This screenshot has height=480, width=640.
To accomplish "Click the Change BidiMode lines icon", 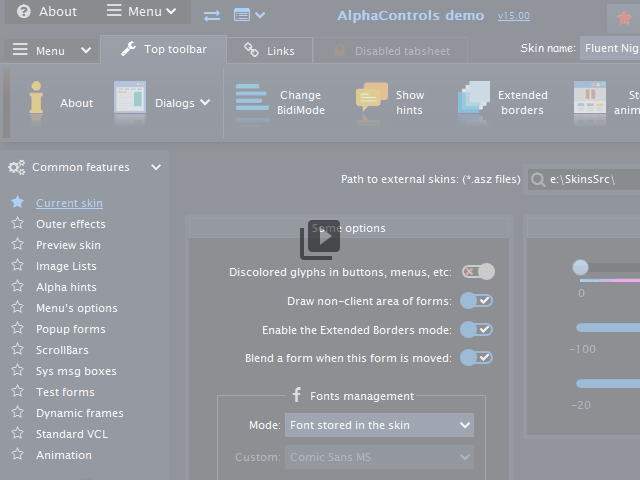I will [x=252, y=98].
